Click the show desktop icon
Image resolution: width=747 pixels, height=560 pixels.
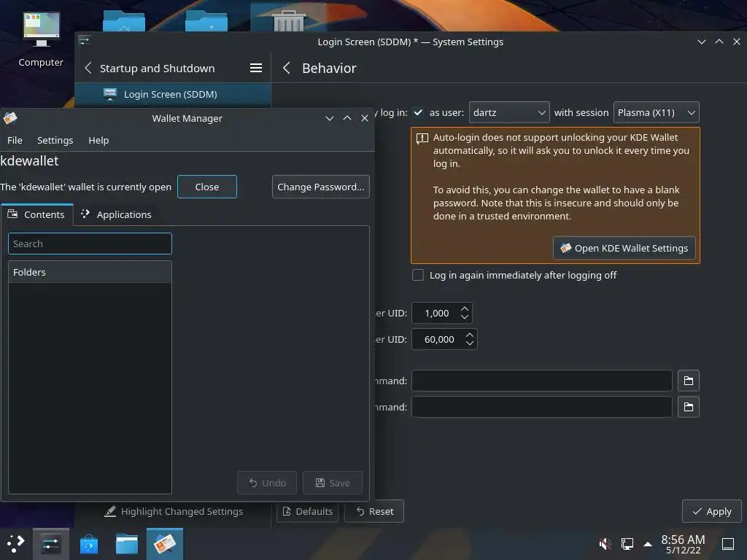coord(728,543)
